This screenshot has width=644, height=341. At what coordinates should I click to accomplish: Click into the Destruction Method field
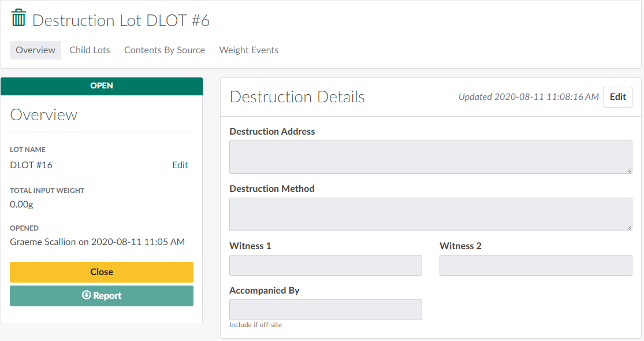(x=430, y=214)
